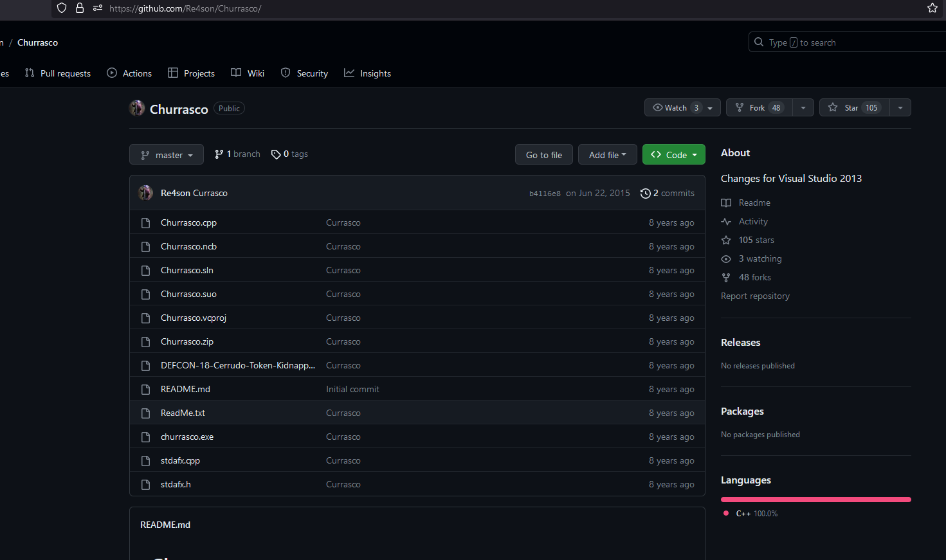The image size is (946, 560).
Task: Open the Churrasco.cpp file
Action: coord(188,223)
